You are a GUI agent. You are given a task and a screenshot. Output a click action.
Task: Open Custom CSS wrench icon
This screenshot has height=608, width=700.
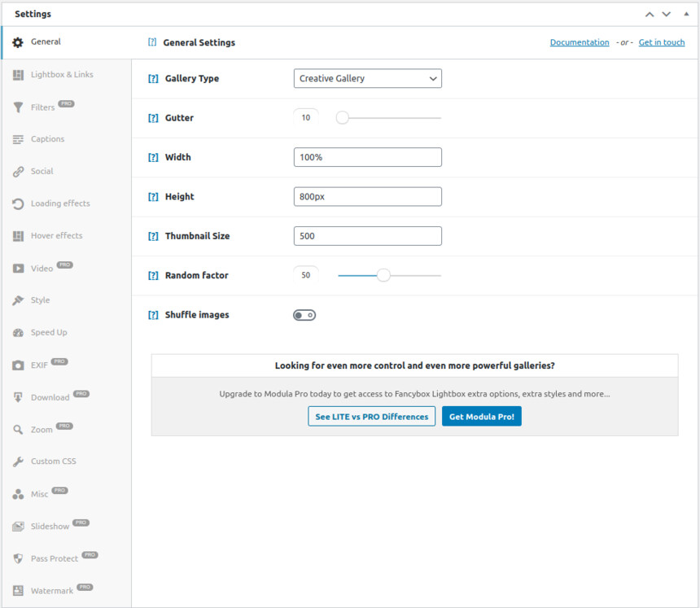point(18,461)
